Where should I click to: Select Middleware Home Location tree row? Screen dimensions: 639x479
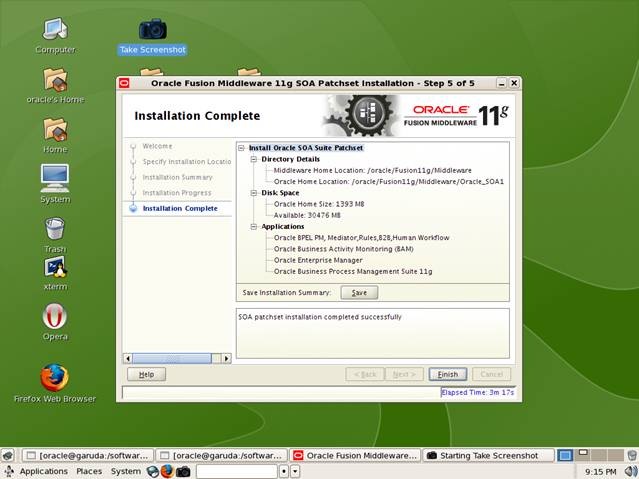point(372,170)
